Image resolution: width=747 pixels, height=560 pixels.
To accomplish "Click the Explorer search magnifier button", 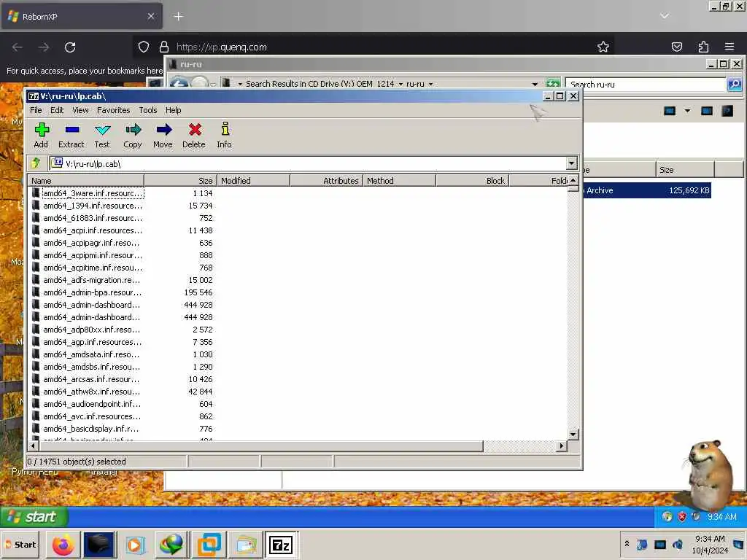I will tap(734, 85).
